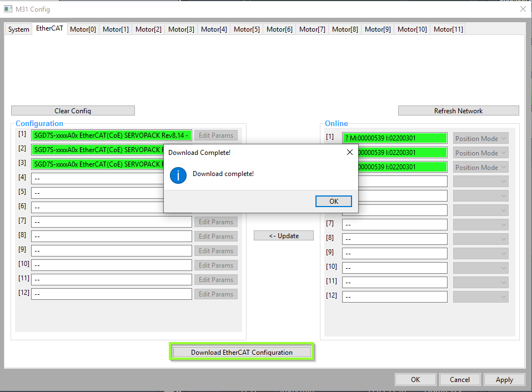This screenshot has height=392, width=532.
Task: Open the Motor[10] tab
Action: click(412, 29)
